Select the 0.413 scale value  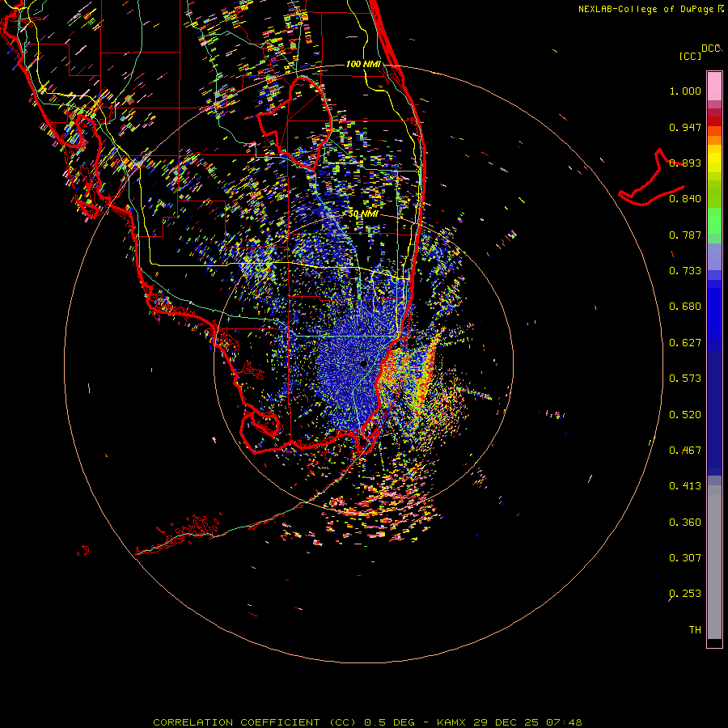point(685,486)
